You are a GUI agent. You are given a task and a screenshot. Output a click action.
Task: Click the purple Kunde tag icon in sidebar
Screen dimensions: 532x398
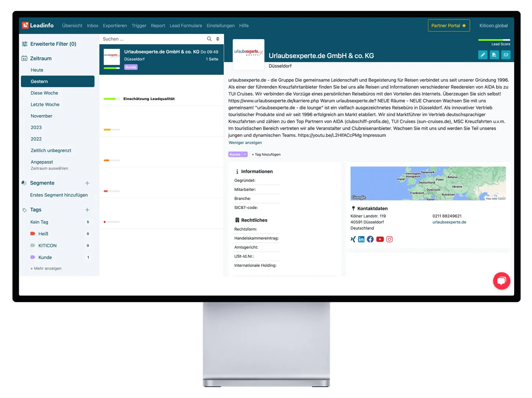pyautogui.click(x=33, y=257)
